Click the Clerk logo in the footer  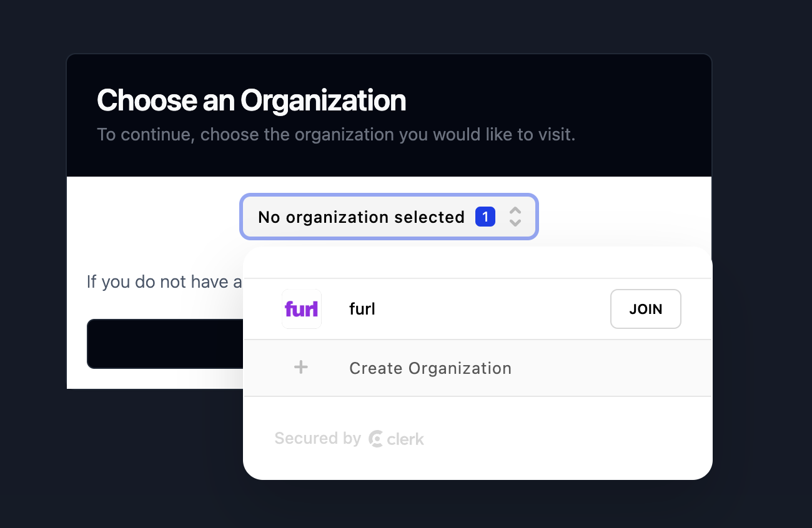point(397,438)
